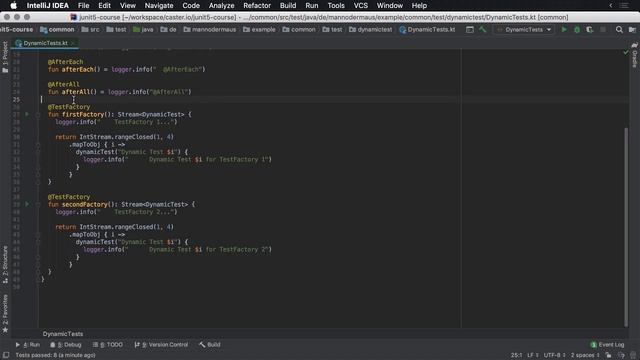640x360 pixels.
Task: Change line separator LF
Action: coord(533,356)
